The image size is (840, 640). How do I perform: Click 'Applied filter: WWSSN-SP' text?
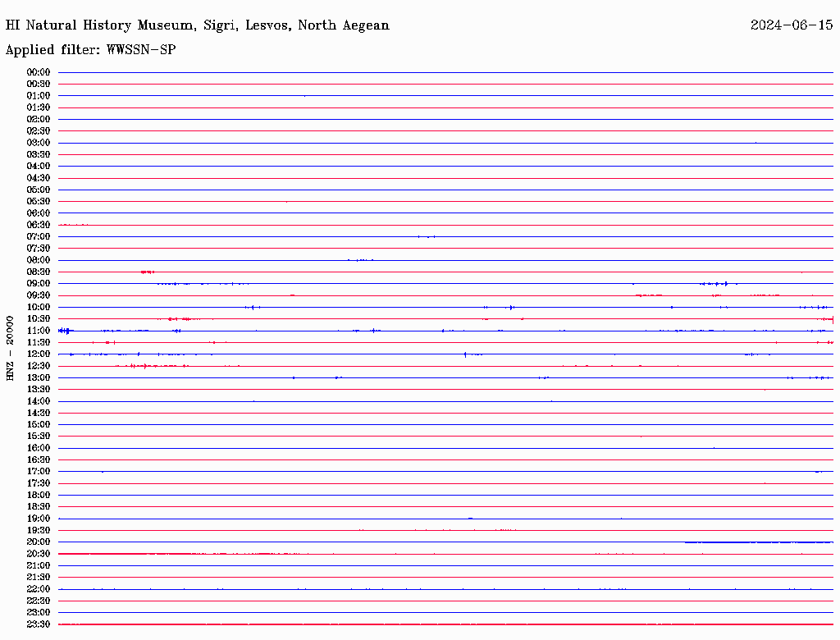coord(90,50)
